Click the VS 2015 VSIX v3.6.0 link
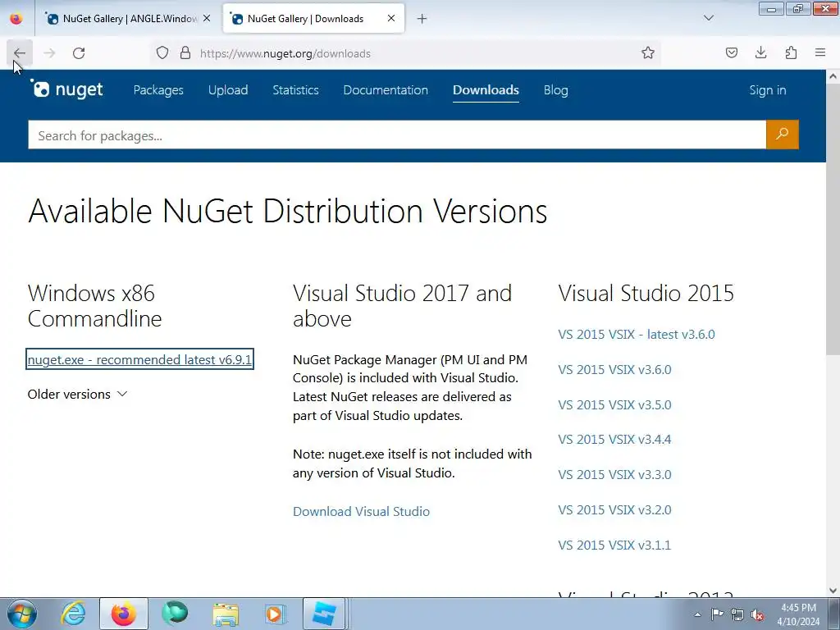 coord(614,370)
